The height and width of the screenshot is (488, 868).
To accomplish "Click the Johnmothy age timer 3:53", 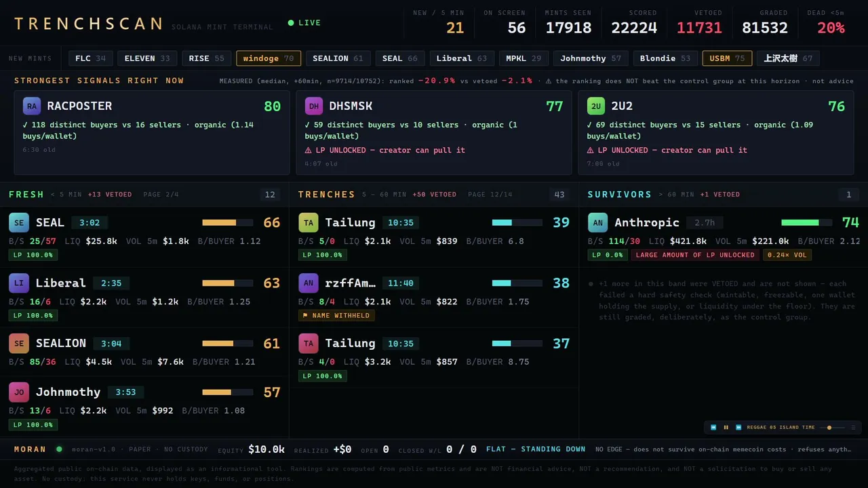I will tap(125, 392).
